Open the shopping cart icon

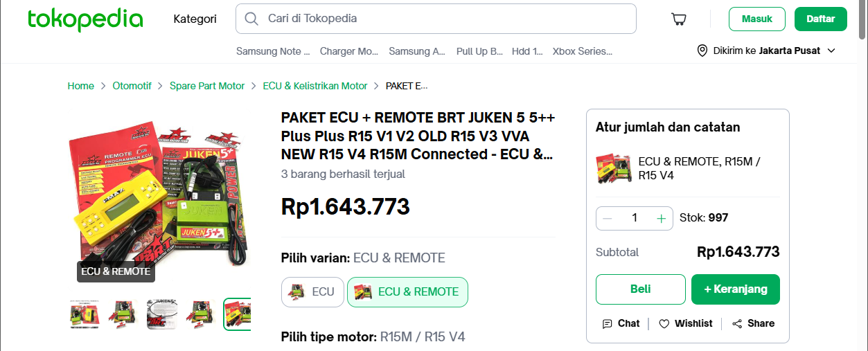(x=679, y=19)
